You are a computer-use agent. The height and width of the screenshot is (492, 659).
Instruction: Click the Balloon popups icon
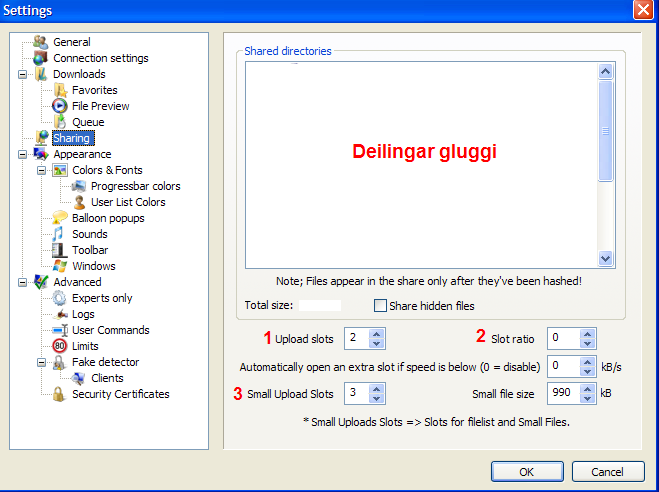click(x=60, y=218)
